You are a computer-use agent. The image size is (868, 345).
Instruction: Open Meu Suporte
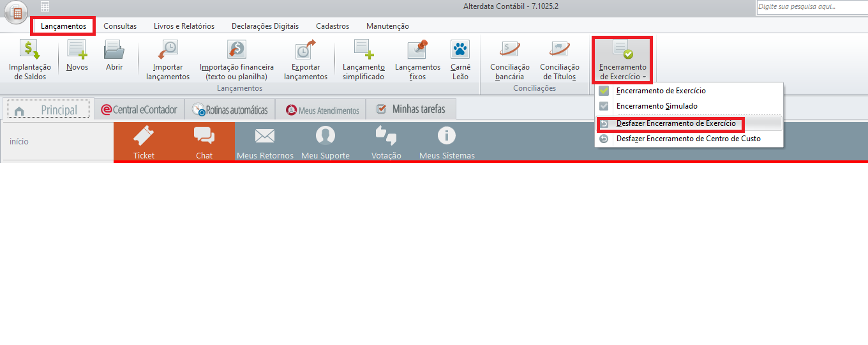point(325,142)
